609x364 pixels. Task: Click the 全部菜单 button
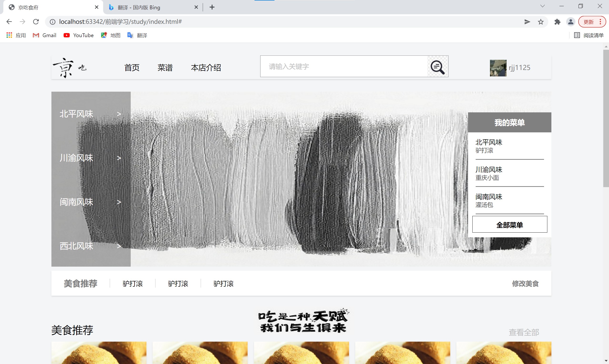tap(509, 224)
